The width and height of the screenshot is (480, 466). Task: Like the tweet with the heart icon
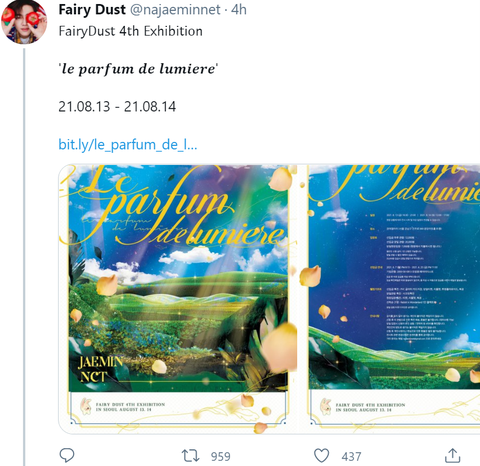coord(322,456)
